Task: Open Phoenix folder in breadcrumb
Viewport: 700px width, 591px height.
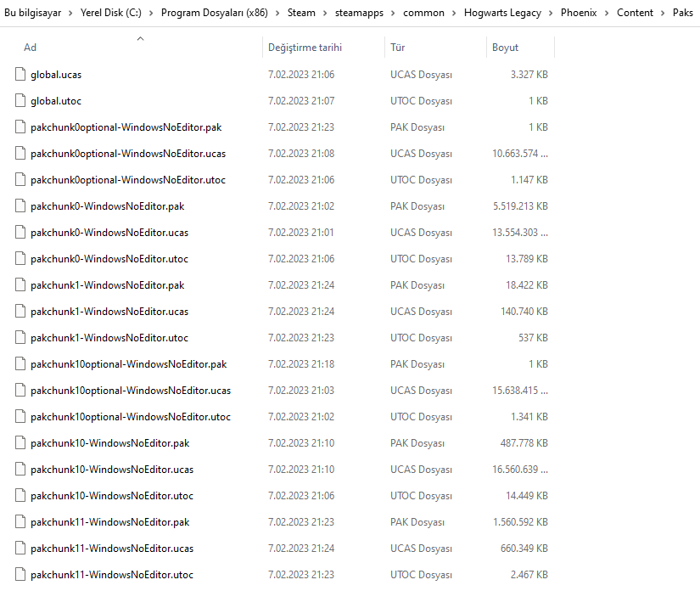Action: 579,13
